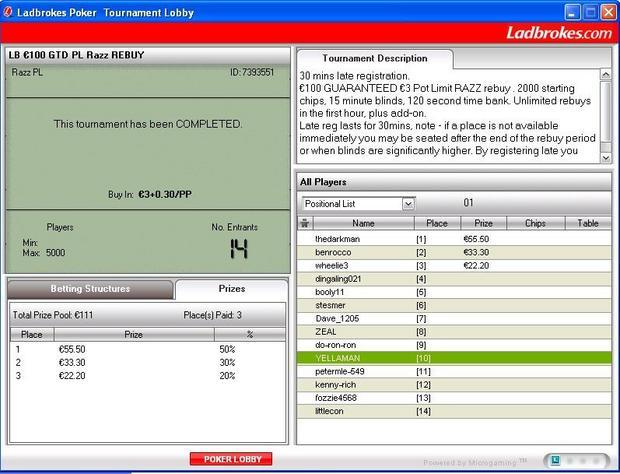Image resolution: width=620 pixels, height=474 pixels.
Task: Select player littlecon row
Action: [454, 411]
